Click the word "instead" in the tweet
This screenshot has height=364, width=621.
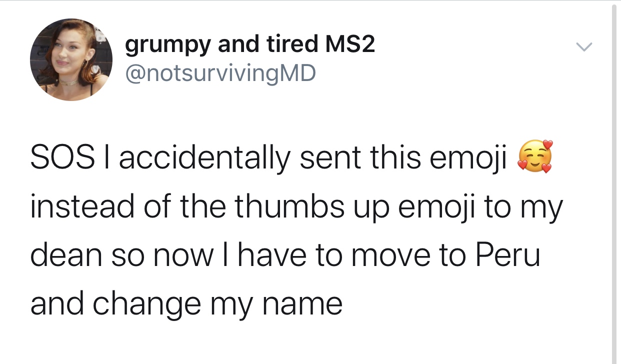coord(82,207)
